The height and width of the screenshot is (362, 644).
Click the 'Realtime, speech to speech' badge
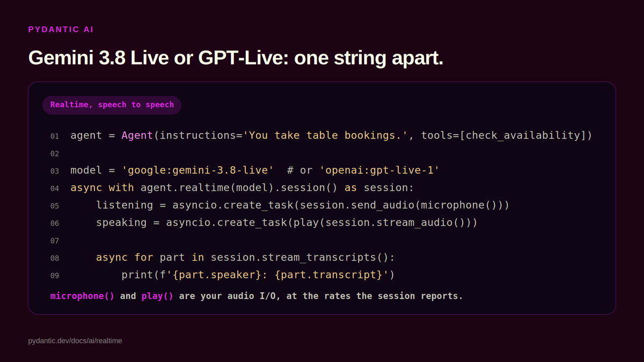coord(112,105)
